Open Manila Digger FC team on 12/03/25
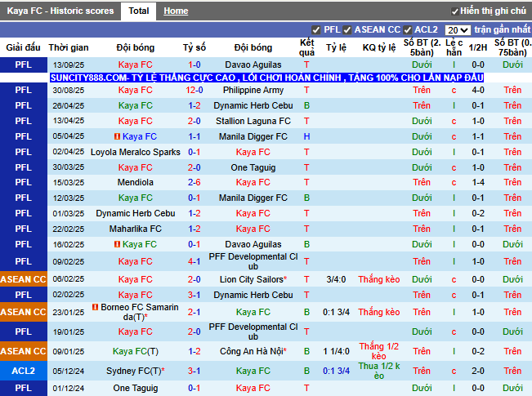This screenshot has width=532, height=396. (x=253, y=198)
